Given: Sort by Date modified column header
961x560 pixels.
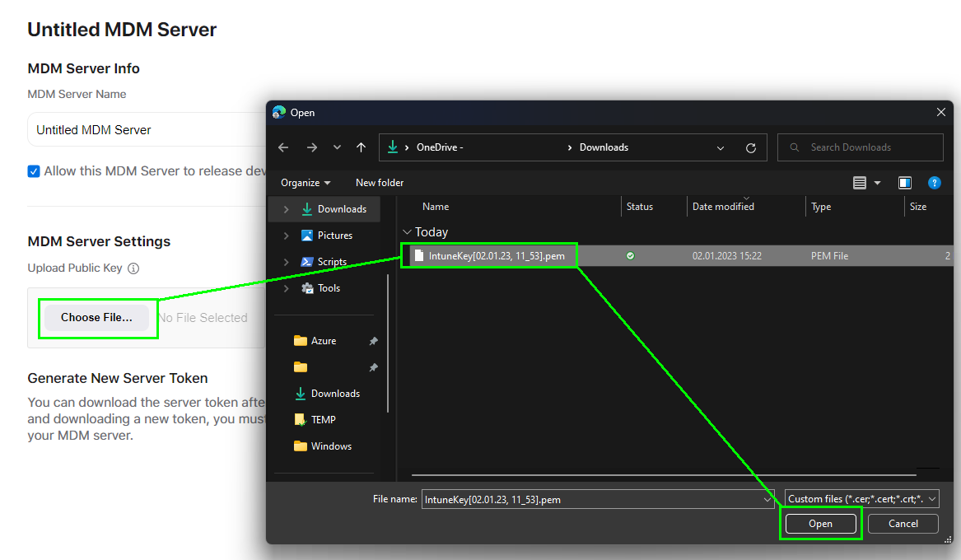Looking at the screenshot, I should (x=723, y=207).
